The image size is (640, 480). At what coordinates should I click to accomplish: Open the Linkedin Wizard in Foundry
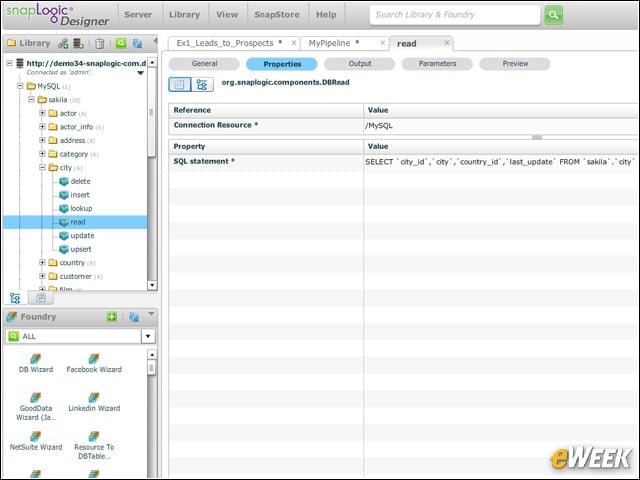94,402
